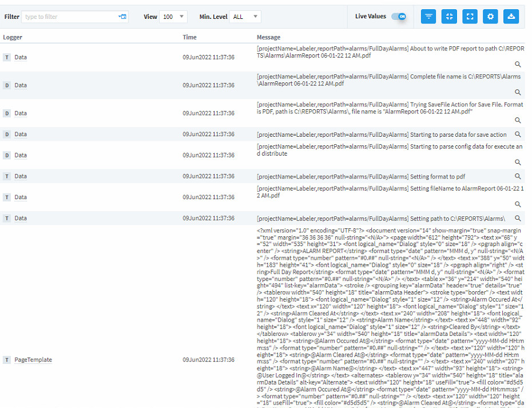Open details magnifier for 'Complete file name is' row
532x408 pixels.
517,92
